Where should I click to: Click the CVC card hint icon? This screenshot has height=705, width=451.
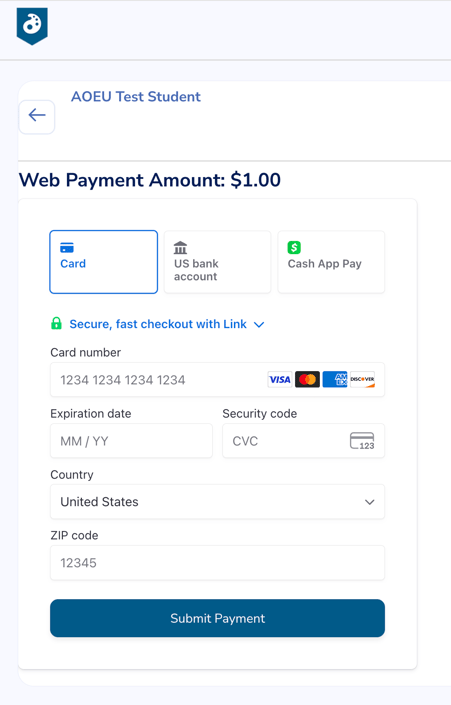pos(362,441)
